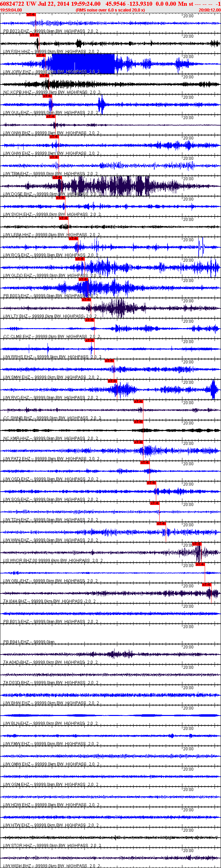Click the pick flag on the UW RCS trace
Viewport: 221px width, 868px height.
click(74, 239)
